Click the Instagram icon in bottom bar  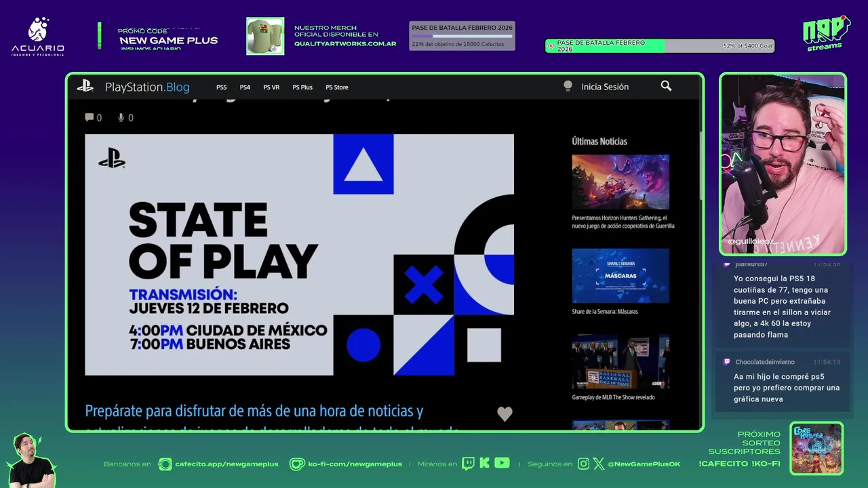pyautogui.click(x=583, y=464)
